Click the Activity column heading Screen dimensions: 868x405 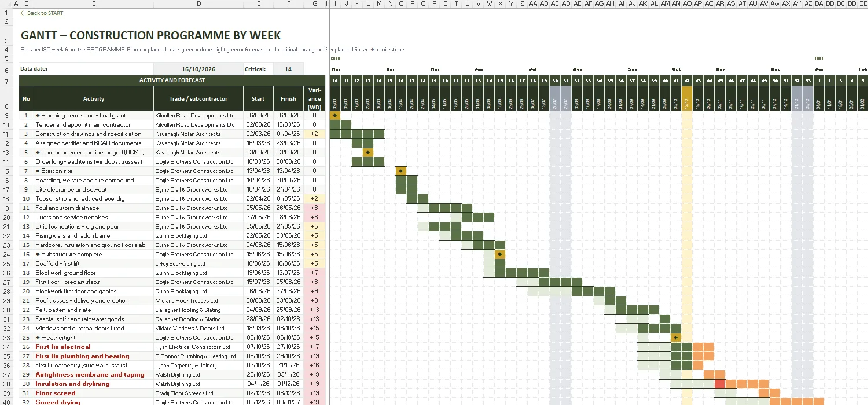94,98
